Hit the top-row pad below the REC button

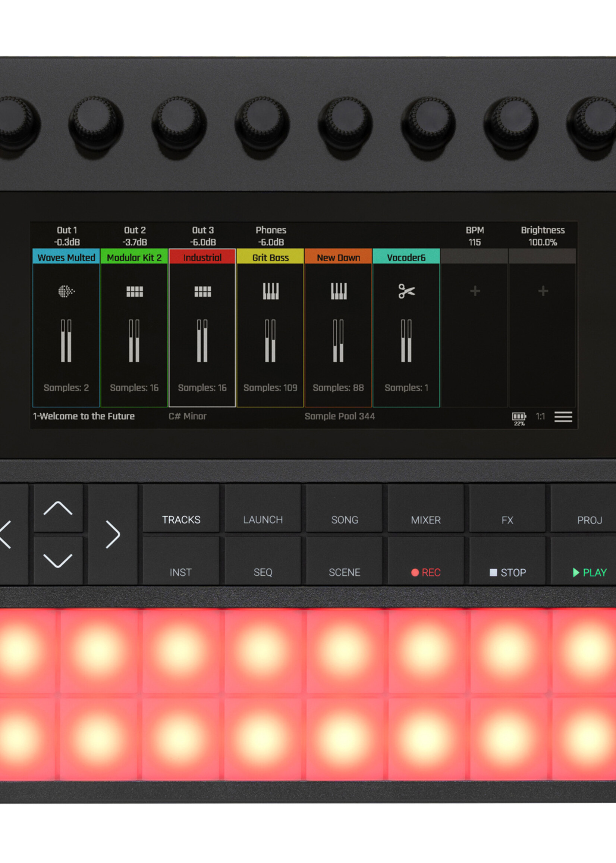click(x=426, y=651)
